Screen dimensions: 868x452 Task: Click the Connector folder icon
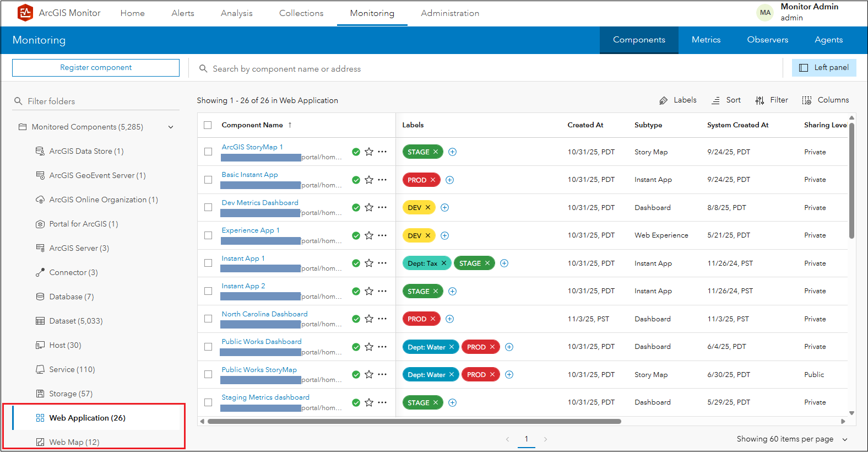[x=40, y=272]
